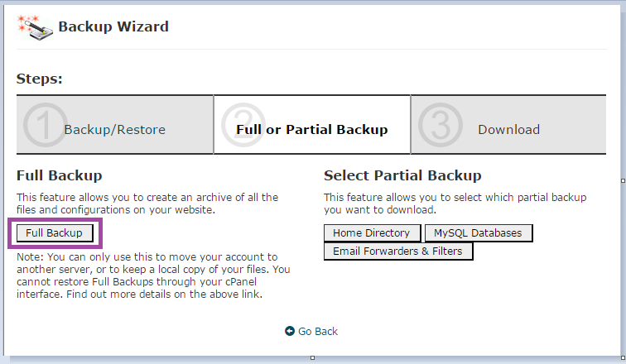
Task: Choose the MySQL Databases partial backup
Action: click(479, 232)
